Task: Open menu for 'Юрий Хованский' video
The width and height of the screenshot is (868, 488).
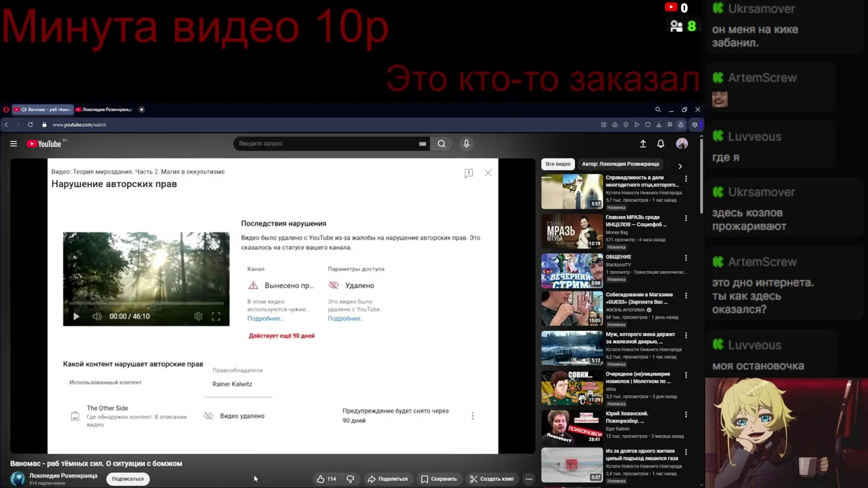Action: [686, 414]
